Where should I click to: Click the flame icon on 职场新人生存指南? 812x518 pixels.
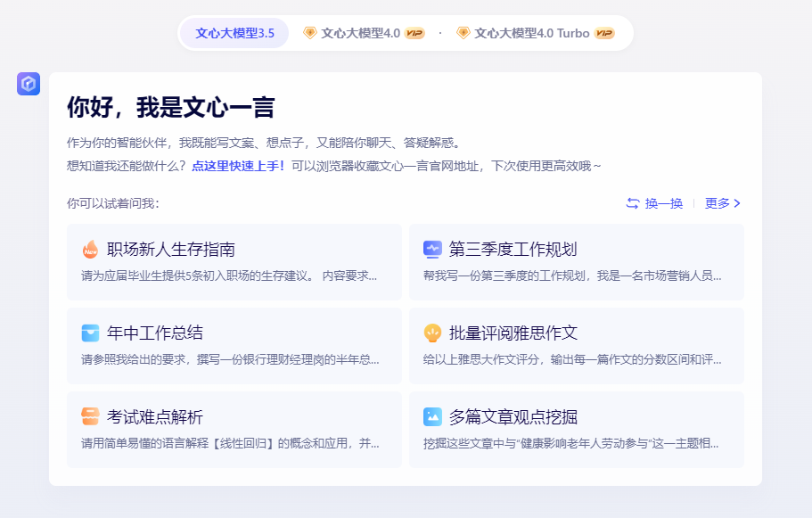pyautogui.click(x=90, y=250)
